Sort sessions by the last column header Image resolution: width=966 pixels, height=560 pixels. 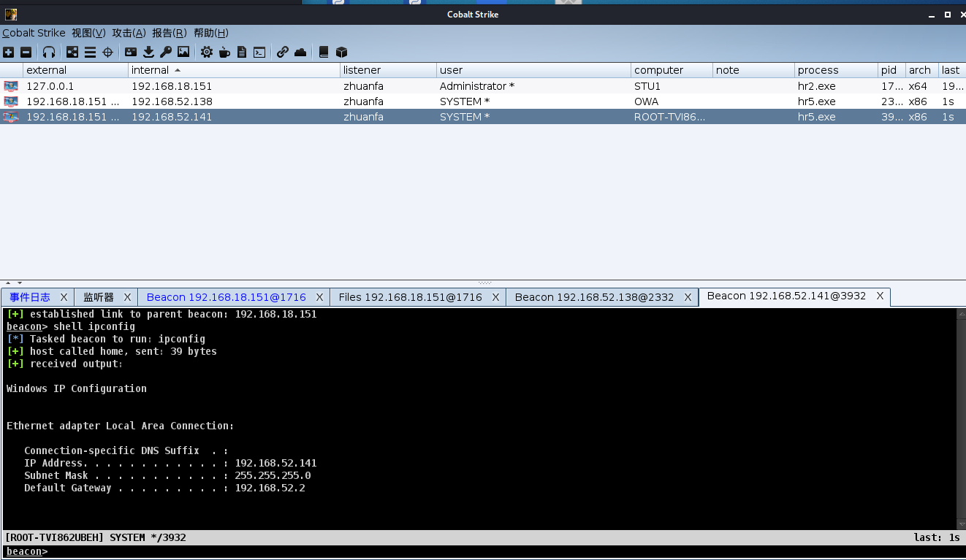click(x=952, y=70)
